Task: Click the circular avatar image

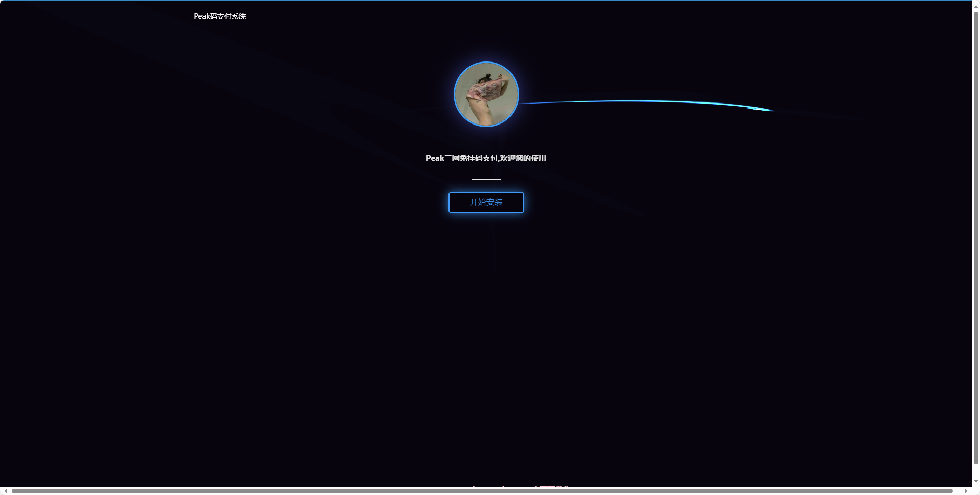Action: 486,94
